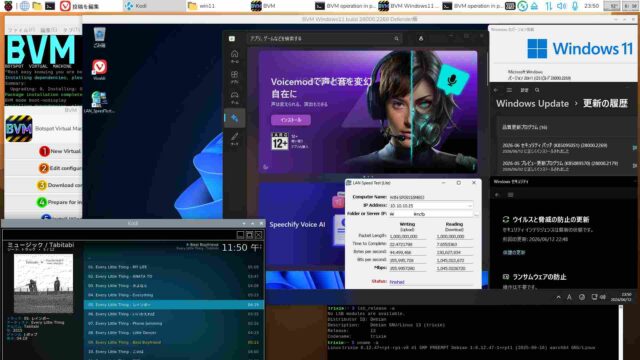
Task: Go back in the Windows Security window
Action: pyautogui.click(x=497, y=195)
